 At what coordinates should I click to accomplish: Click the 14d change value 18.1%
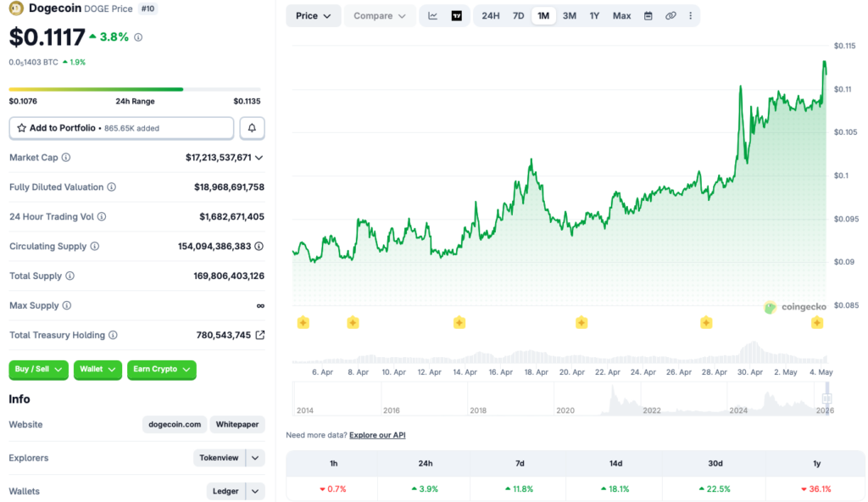[615, 489]
